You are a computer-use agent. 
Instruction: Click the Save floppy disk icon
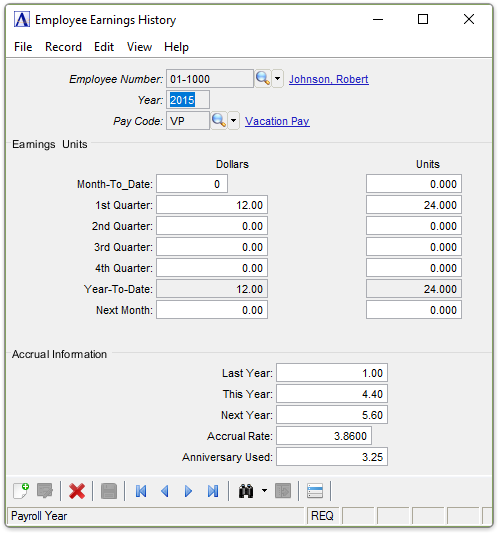(109, 491)
